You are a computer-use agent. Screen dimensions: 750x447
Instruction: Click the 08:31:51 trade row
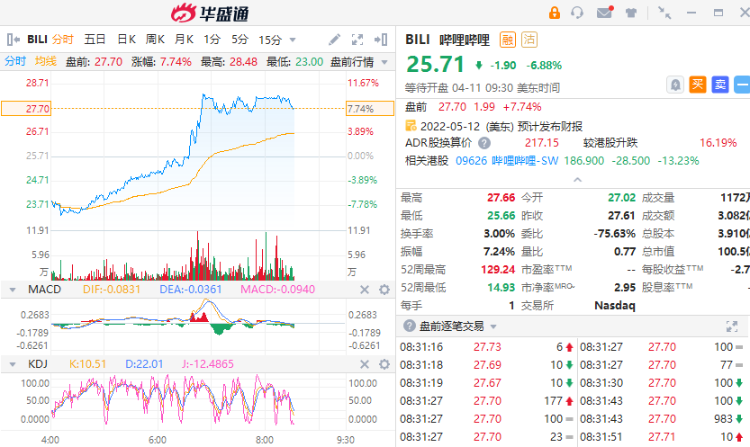(664, 437)
